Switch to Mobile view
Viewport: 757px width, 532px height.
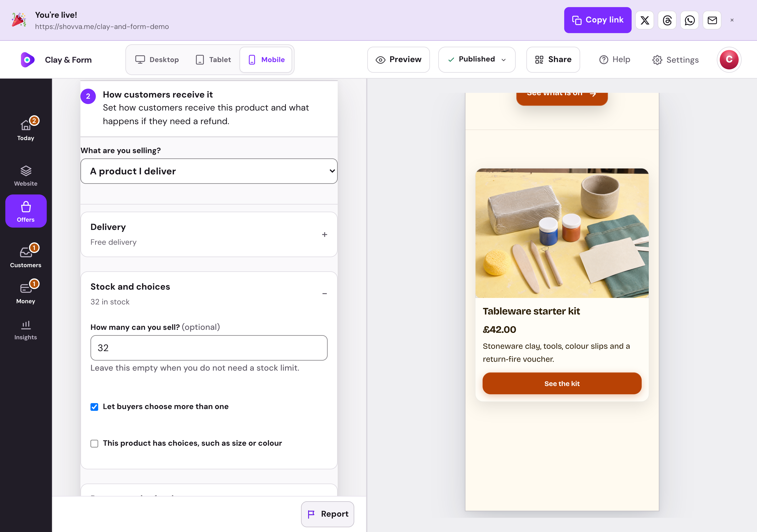(x=266, y=60)
